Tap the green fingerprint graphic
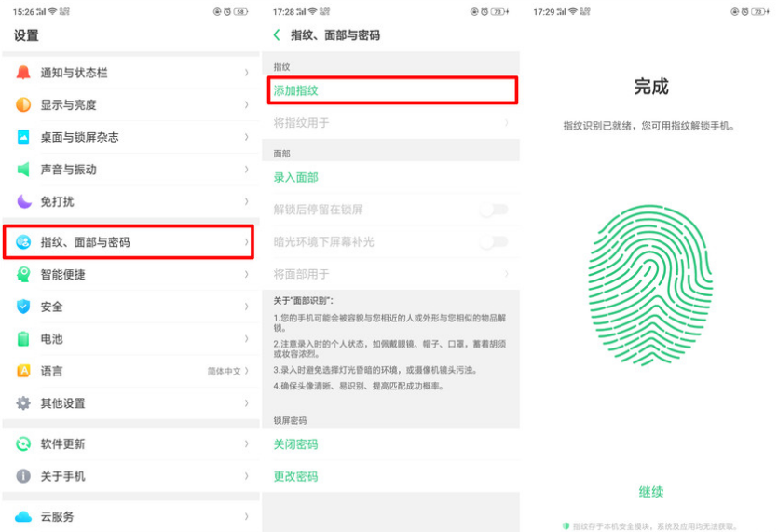The height and width of the screenshot is (532, 778). (650, 285)
